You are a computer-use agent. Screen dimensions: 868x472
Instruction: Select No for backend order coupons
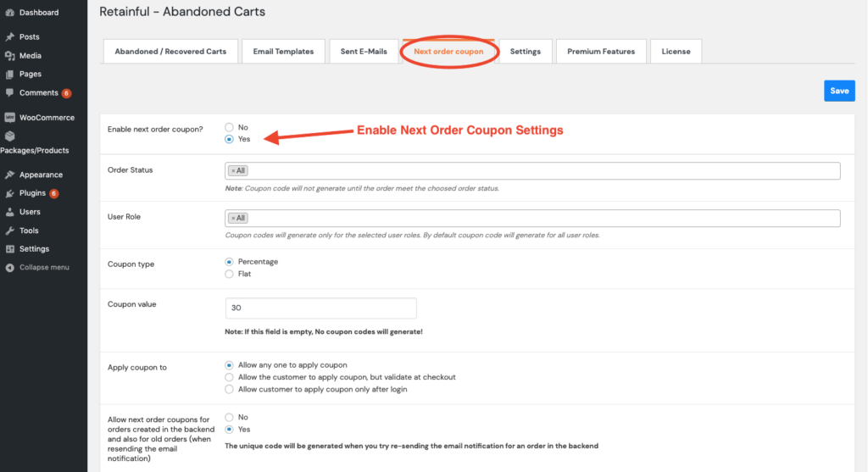pyautogui.click(x=229, y=417)
